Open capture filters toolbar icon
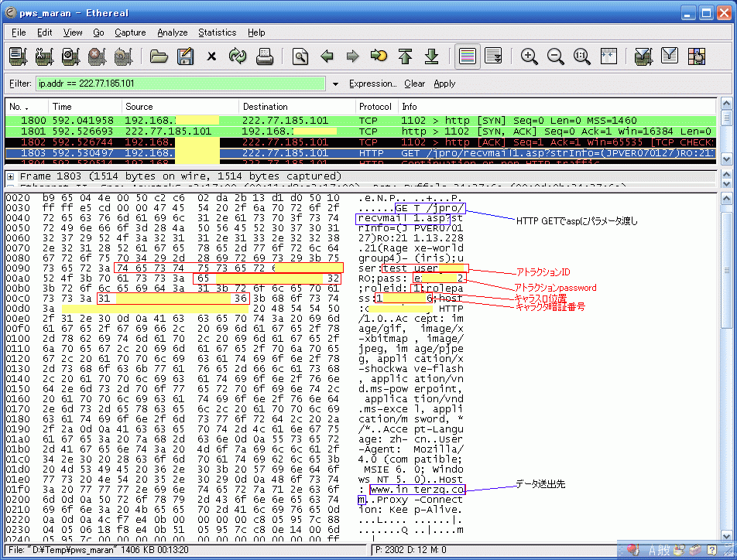 click(x=643, y=56)
